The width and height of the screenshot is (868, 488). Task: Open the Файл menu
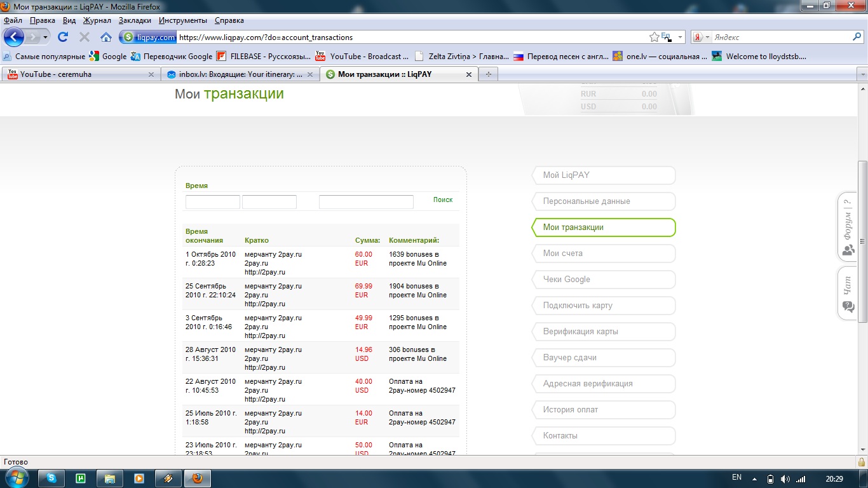tap(13, 20)
